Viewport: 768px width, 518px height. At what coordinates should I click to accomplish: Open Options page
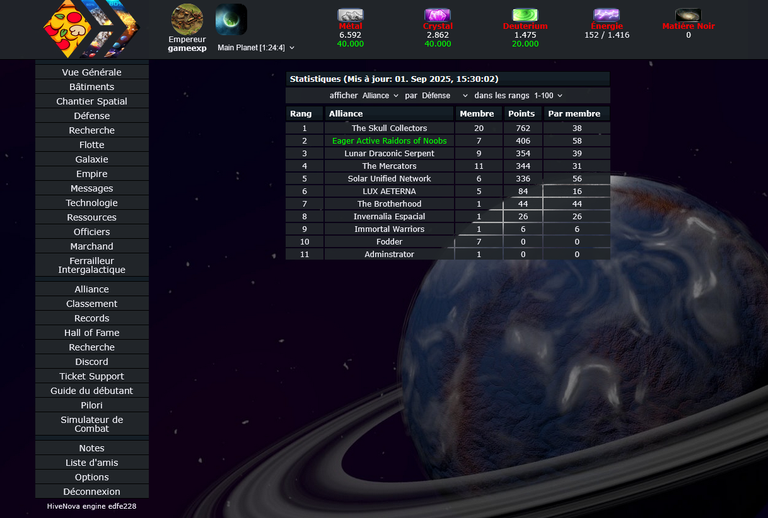[92, 477]
